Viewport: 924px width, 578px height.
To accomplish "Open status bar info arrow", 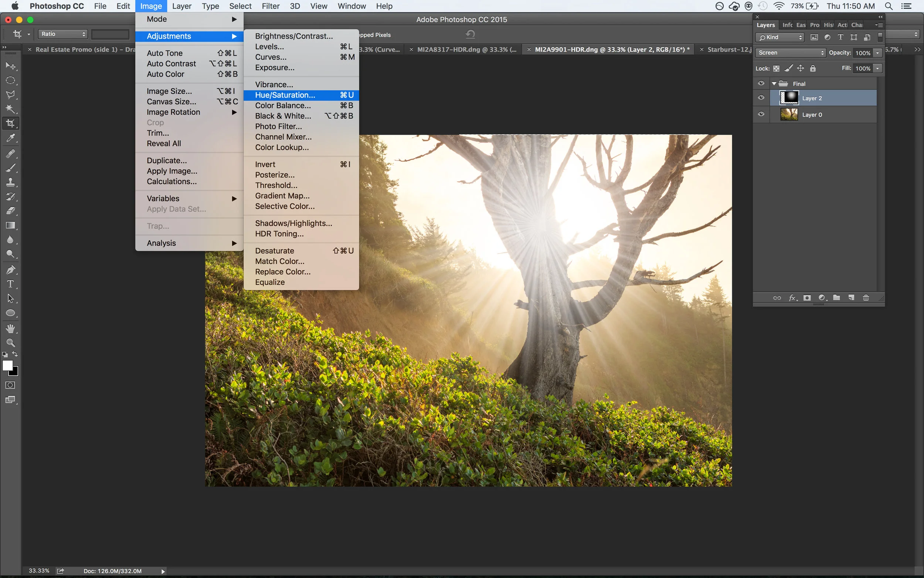I will point(163,571).
